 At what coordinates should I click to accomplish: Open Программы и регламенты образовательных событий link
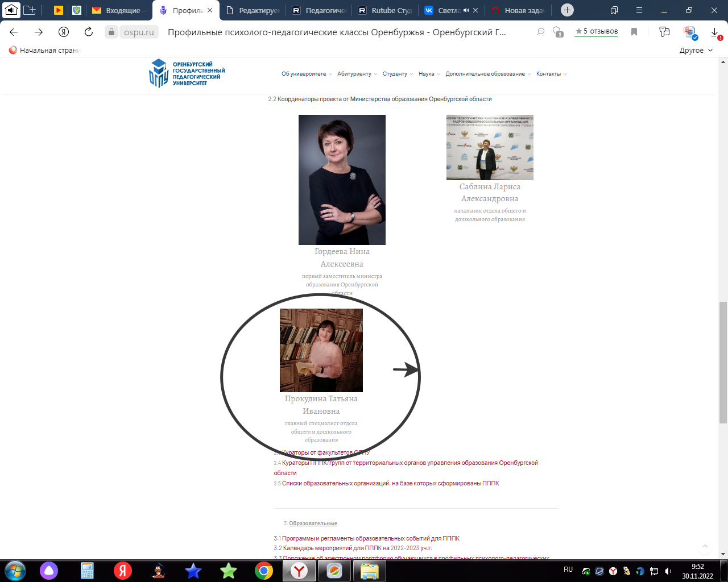(371, 538)
